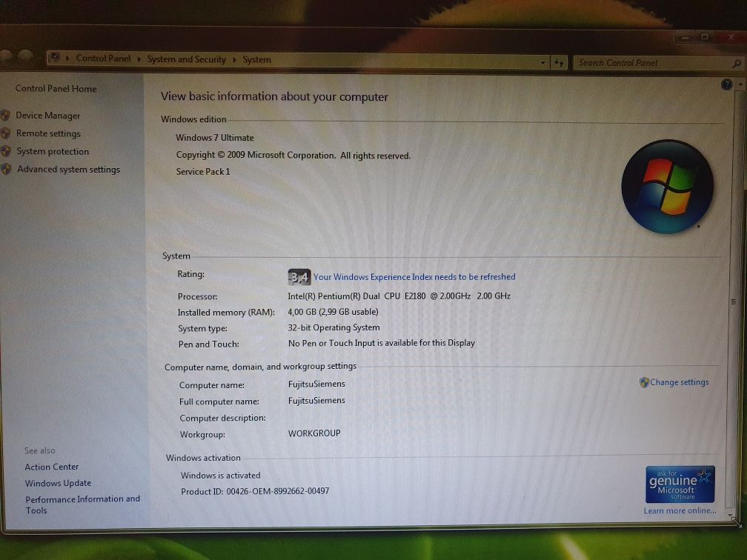Click the shield icon next to Change settings
Viewport: 747px width, 560px height.
644,382
